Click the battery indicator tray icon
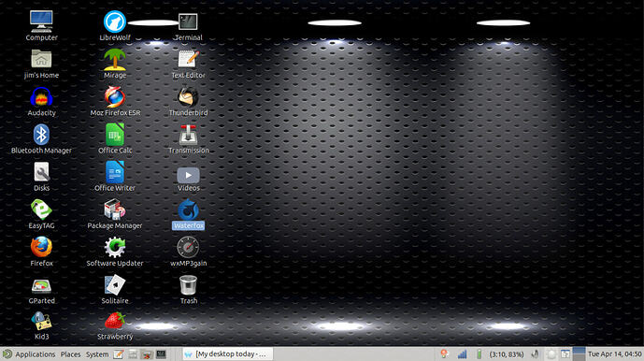Viewport: 644px width, 361px height. pos(479,354)
